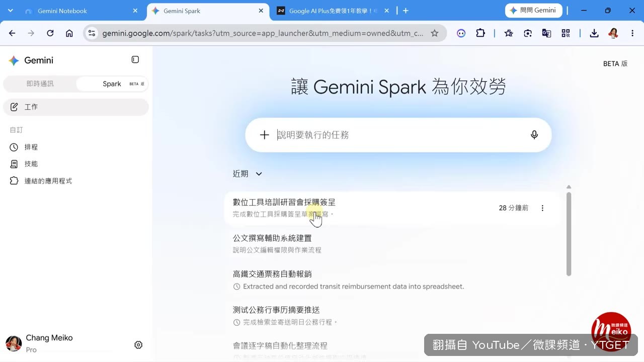Open task 公文撰寫輔助系統建置
This screenshot has width=644, height=362.
(391, 243)
